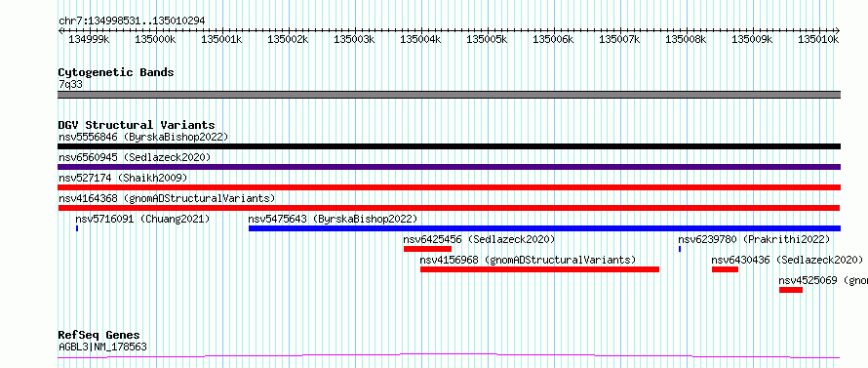Click the chr7:134998531..135010294 coordinate text
Screen dimensions: 868x368
coord(132,20)
